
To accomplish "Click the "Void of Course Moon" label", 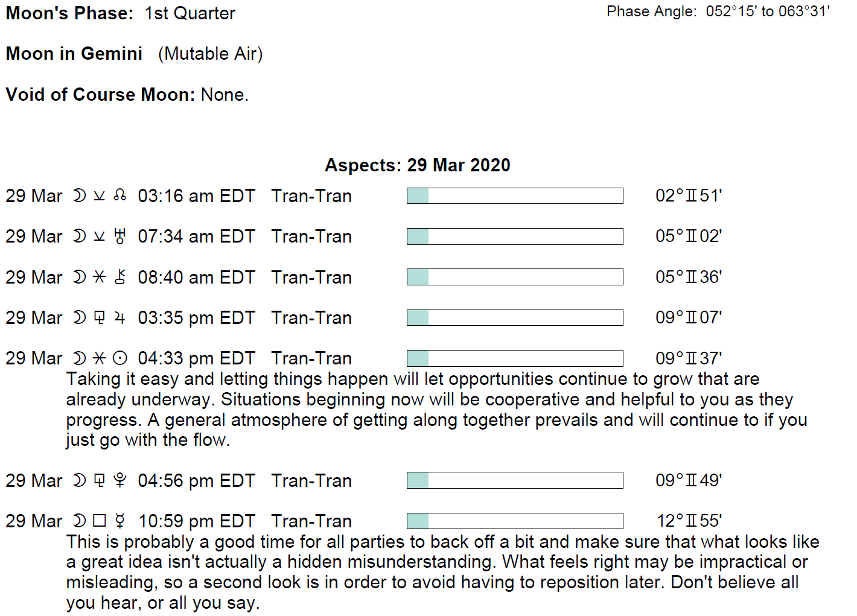I will (100, 95).
